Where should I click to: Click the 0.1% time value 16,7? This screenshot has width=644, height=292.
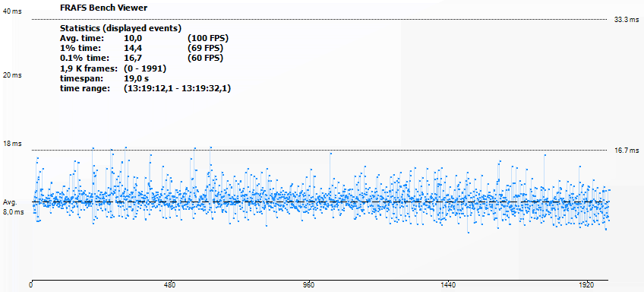(133, 58)
